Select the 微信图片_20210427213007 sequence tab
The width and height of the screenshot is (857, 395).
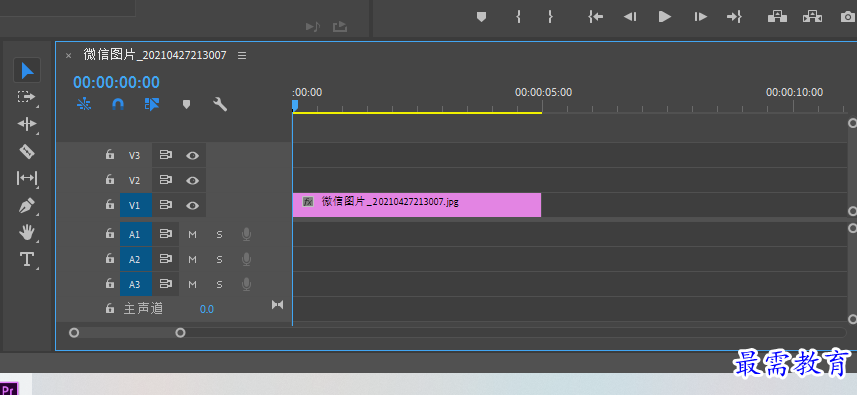point(155,55)
